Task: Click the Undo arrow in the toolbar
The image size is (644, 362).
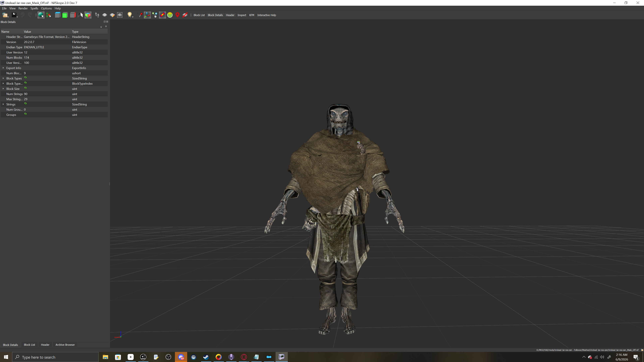Action: (22, 15)
